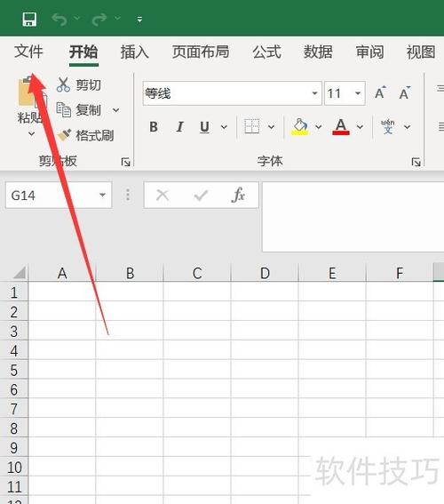Open the 审阅 ribbon tab
Viewport: 444px width, 504px height.
[x=369, y=52]
